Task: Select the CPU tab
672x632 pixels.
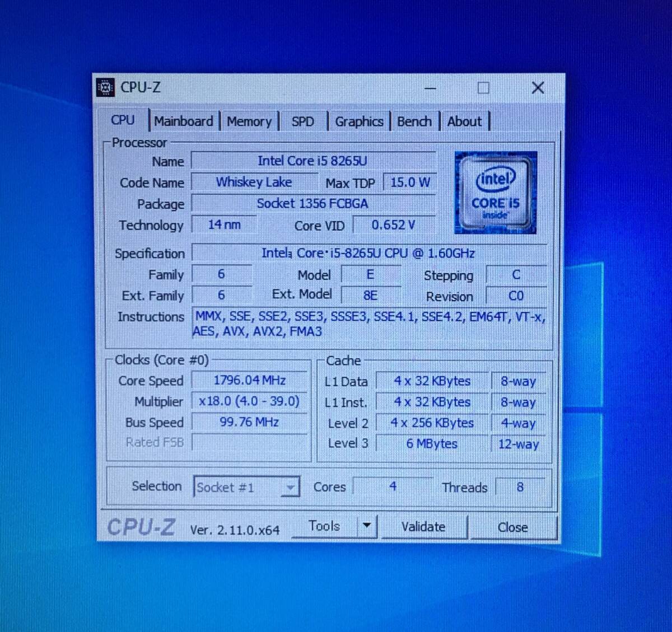Action: pos(123,120)
